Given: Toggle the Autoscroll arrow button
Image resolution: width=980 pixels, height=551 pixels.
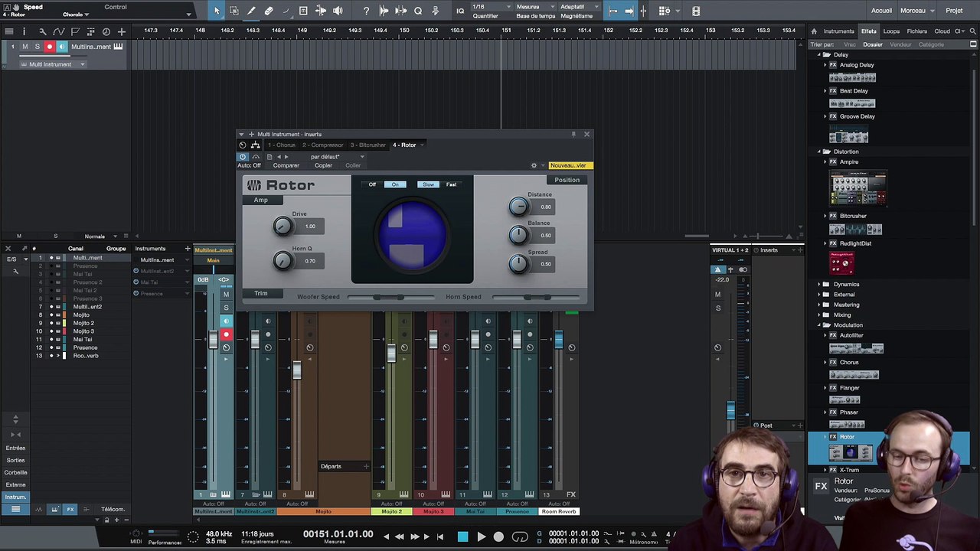Looking at the screenshot, I should pos(629,11).
